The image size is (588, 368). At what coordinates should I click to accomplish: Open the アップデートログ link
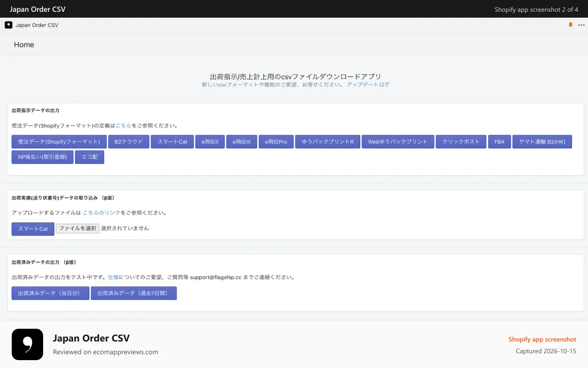click(x=368, y=84)
